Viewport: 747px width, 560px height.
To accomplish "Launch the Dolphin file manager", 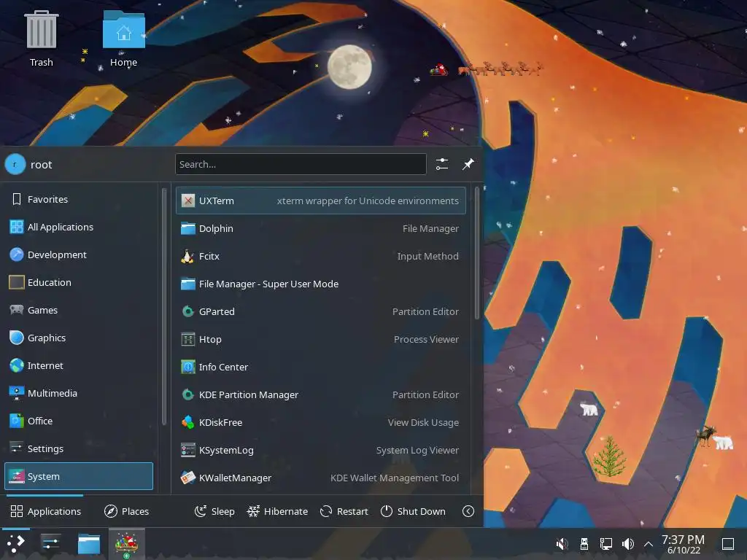I will point(321,228).
